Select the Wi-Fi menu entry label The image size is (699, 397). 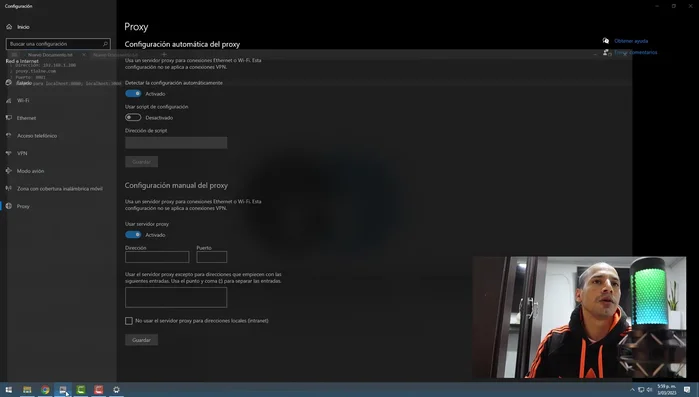[23, 100]
